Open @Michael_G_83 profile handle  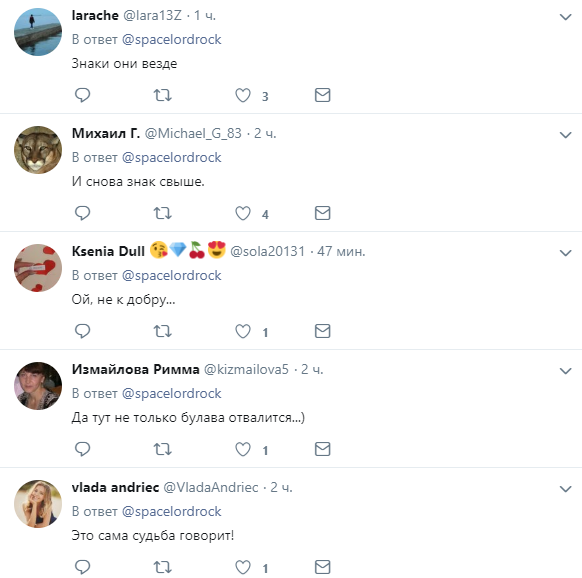193,133
